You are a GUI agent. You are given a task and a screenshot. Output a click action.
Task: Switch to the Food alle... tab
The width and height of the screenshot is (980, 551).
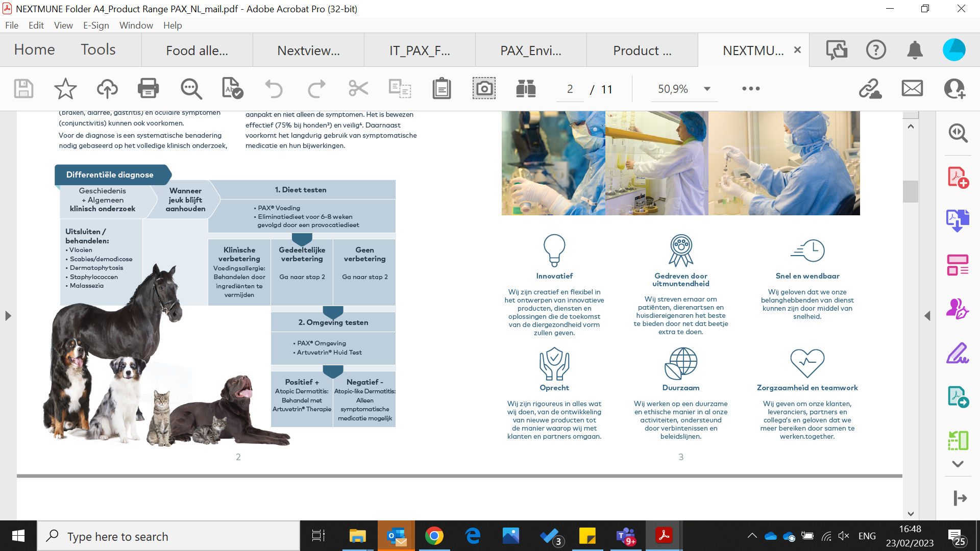coord(197,51)
